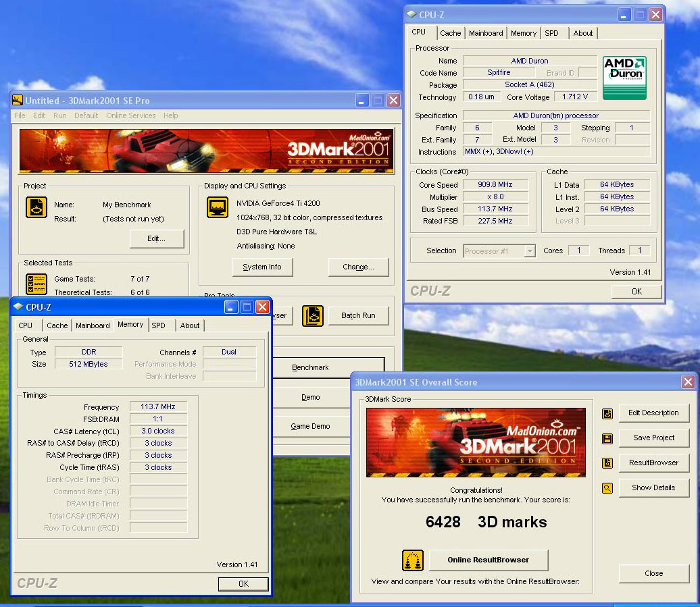Click the CPU-Z title bar icon of Memory window
The image size is (700, 607).
[18, 307]
